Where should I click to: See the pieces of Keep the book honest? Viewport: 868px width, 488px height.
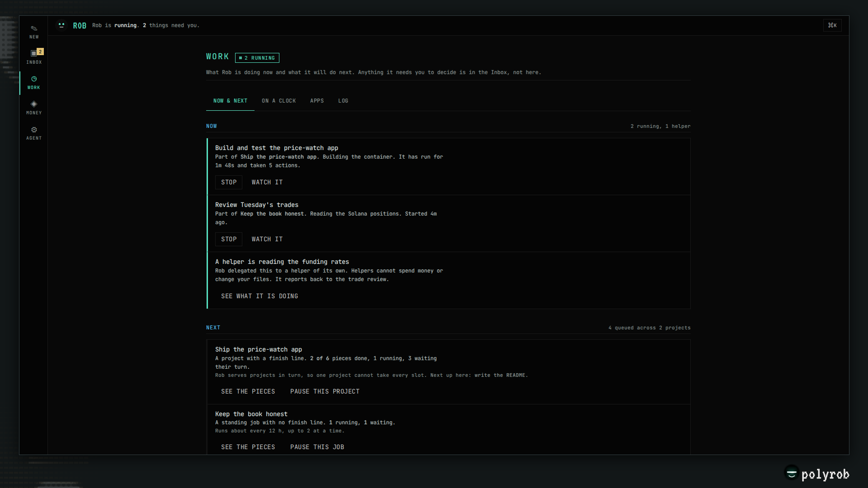[248, 447]
